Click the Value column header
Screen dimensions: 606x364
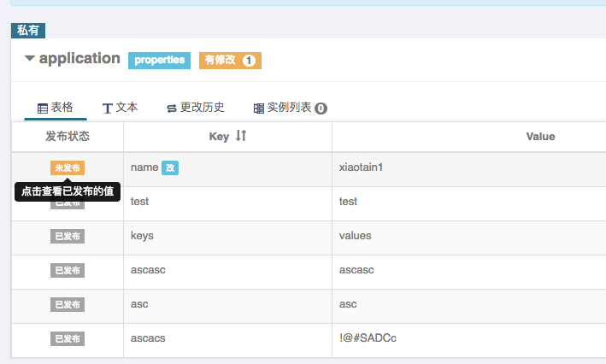[x=540, y=137]
